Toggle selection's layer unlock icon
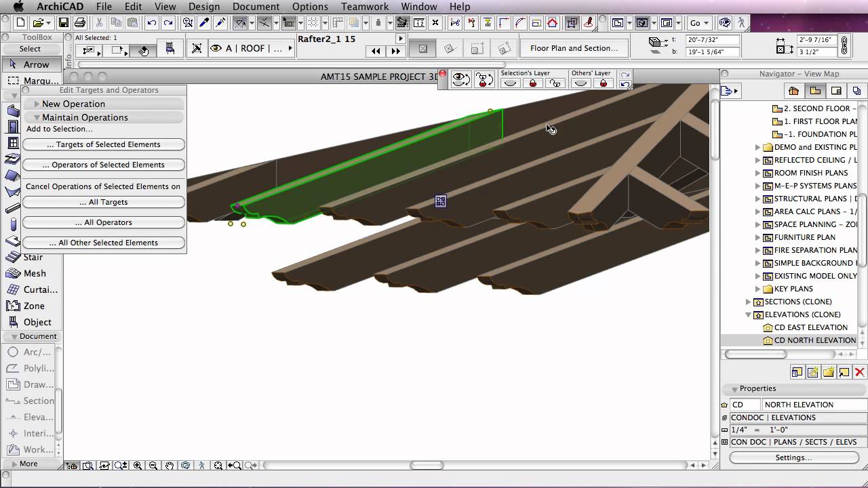This screenshot has width=868, height=488. pos(555,83)
